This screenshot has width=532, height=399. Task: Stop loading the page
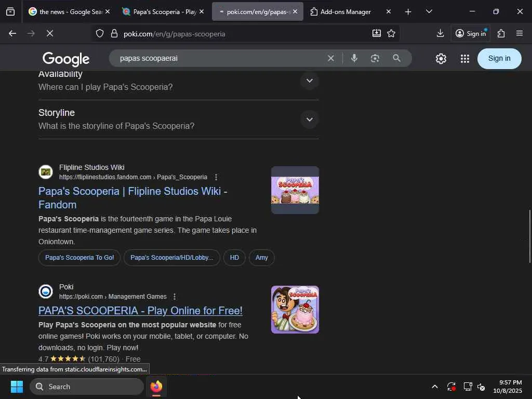pos(49,33)
